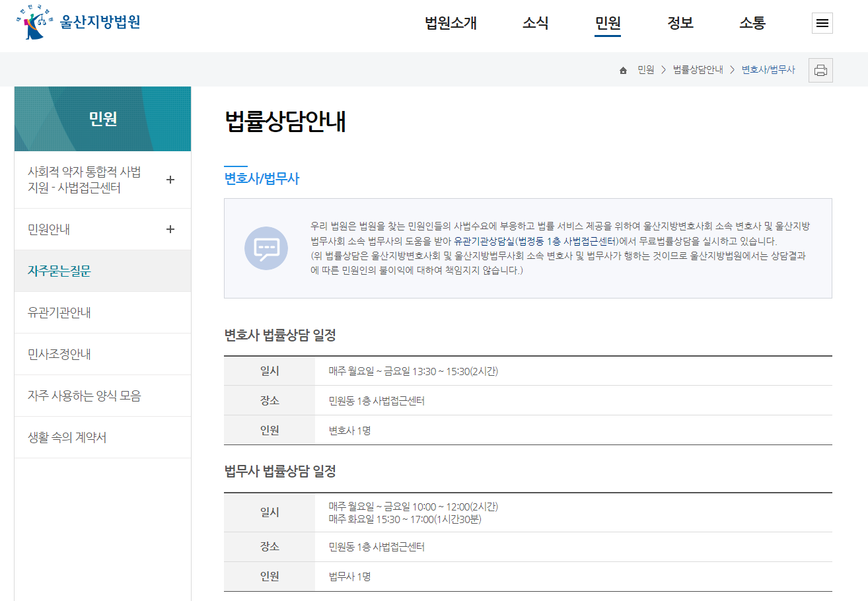
Task: Open 민원안내 sidebar link
Action: [49, 229]
